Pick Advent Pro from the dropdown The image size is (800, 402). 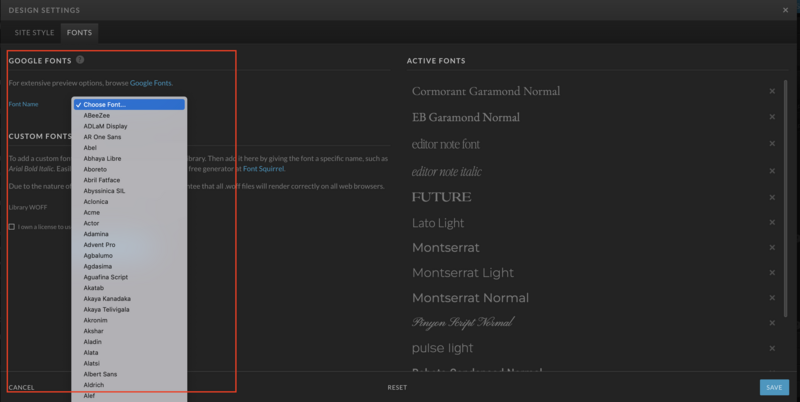[x=129, y=245]
